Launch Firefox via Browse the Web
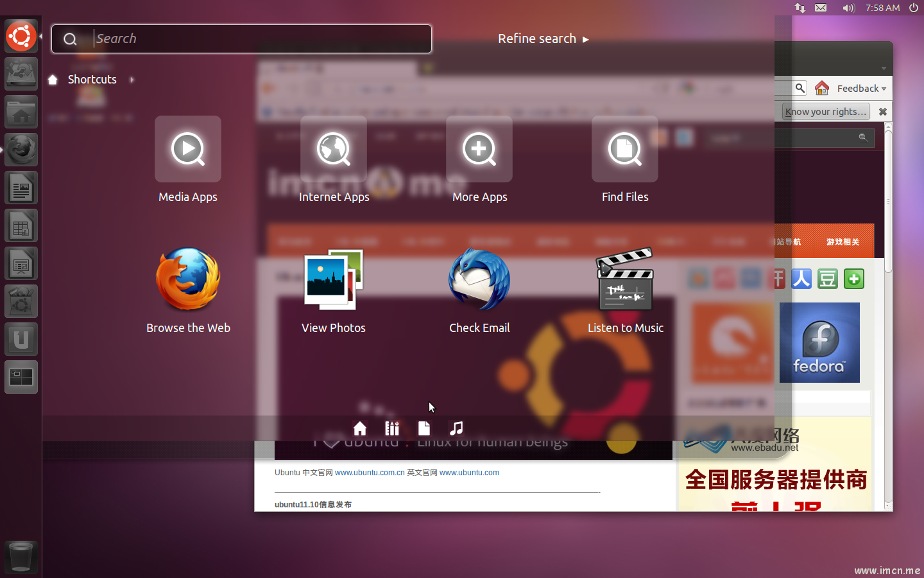 (188, 280)
